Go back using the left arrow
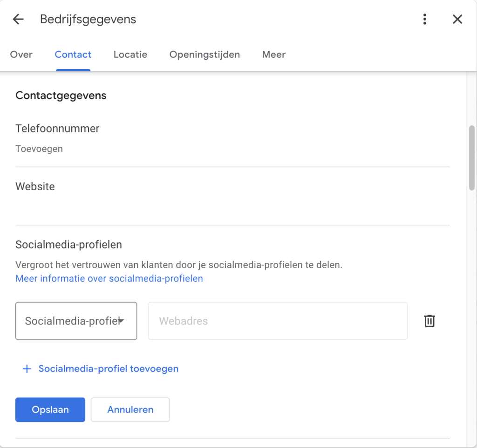The image size is (477, 448). pyautogui.click(x=18, y=19)
